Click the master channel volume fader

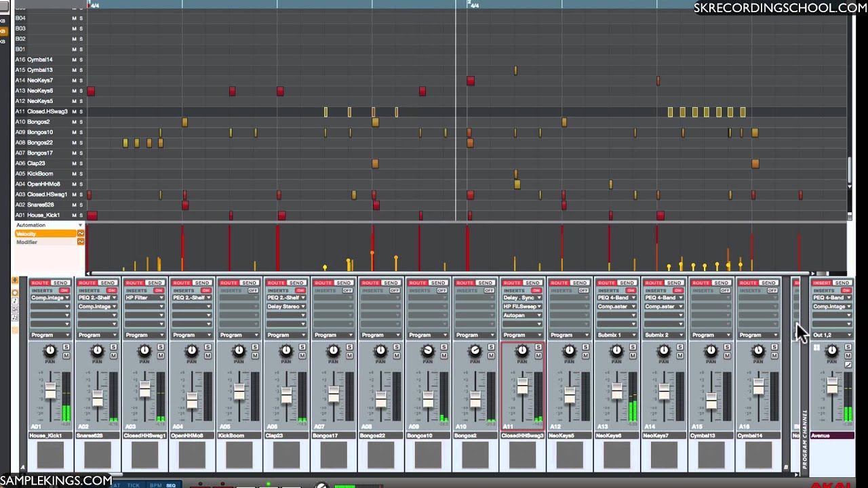point(832,385)
